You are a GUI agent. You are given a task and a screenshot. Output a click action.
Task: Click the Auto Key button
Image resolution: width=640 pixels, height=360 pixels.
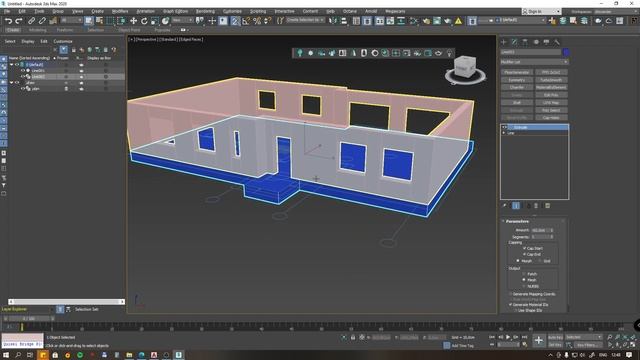[555, 338]
